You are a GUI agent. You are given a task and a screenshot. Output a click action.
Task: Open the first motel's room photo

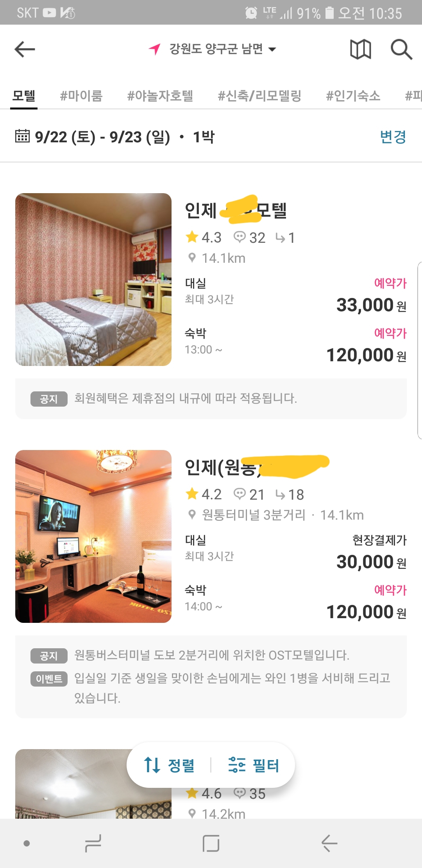click(x=93, y=280)
